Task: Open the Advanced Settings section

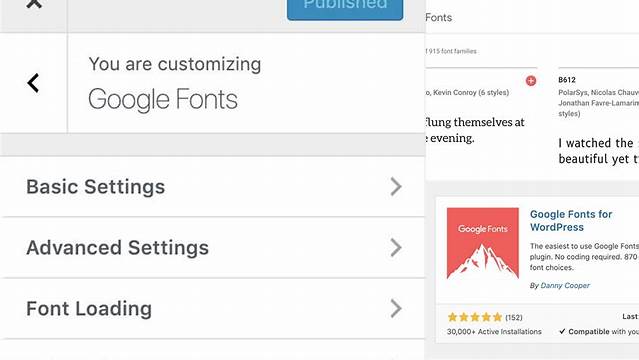Action: [212, 247]
